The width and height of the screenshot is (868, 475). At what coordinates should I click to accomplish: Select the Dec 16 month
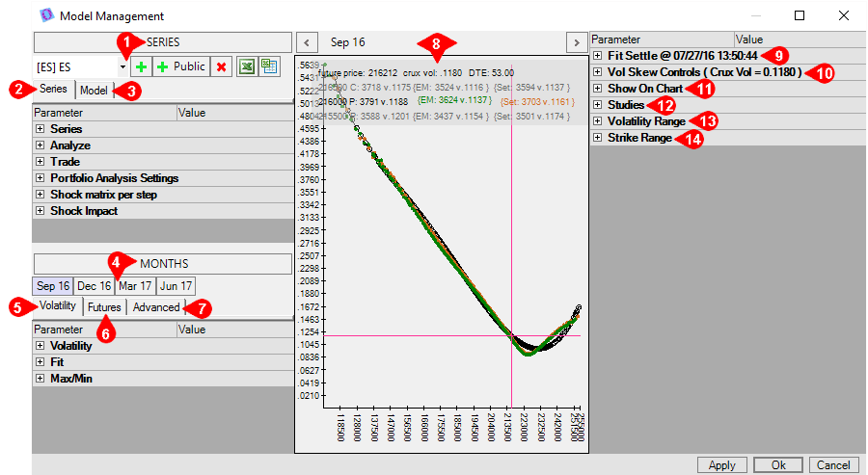coord(94,286)
